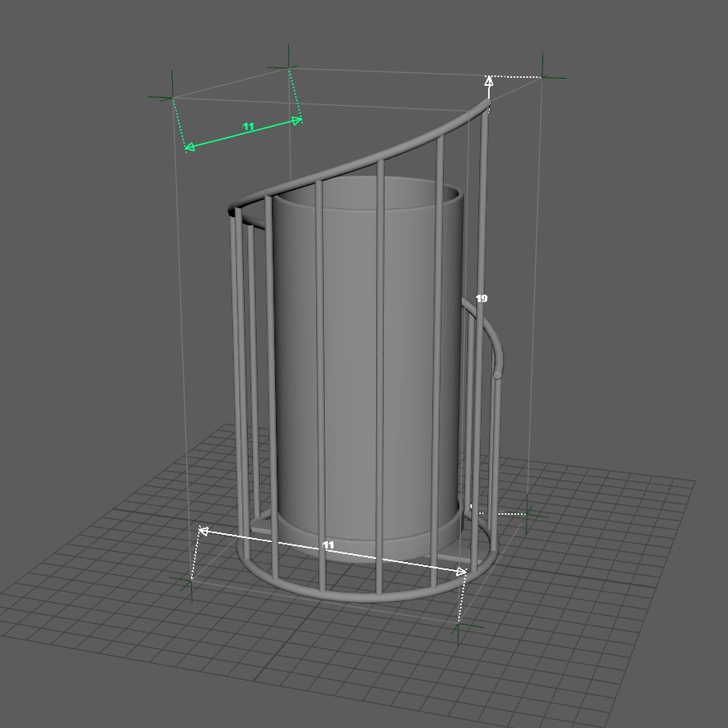Select the white 11 width dimension label
This screenshot has width=728, height=728.
328,545
